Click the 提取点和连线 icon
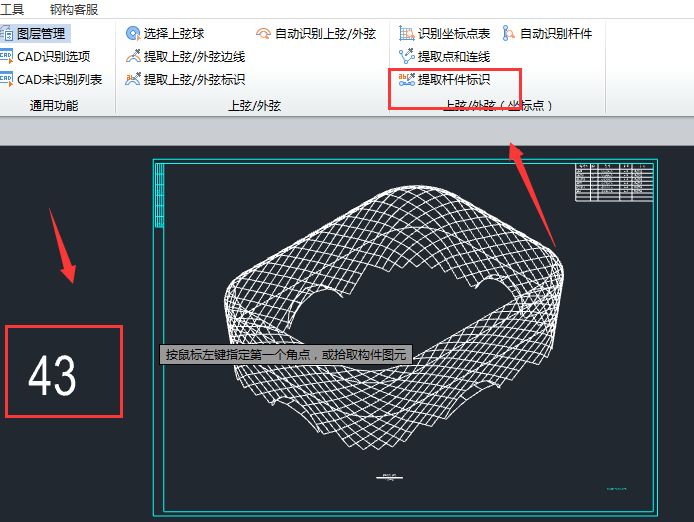This screenshot has width=694, height=522. [x=406, y=56]
